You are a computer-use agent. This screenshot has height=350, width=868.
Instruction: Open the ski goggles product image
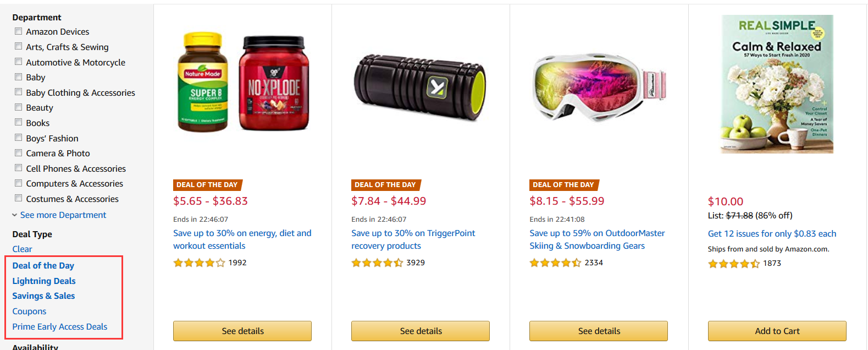click(x=599, y=87)
